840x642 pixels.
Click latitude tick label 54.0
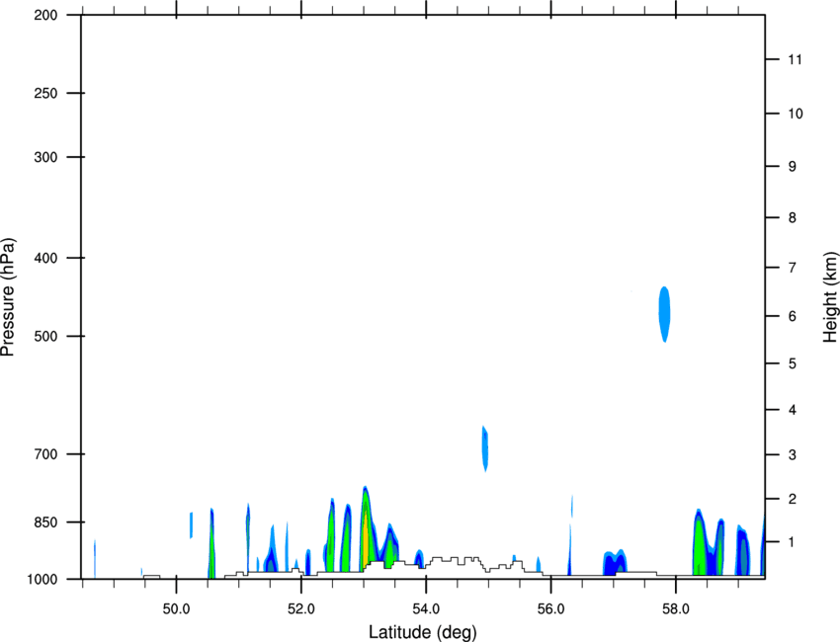[x=426, y=608]
